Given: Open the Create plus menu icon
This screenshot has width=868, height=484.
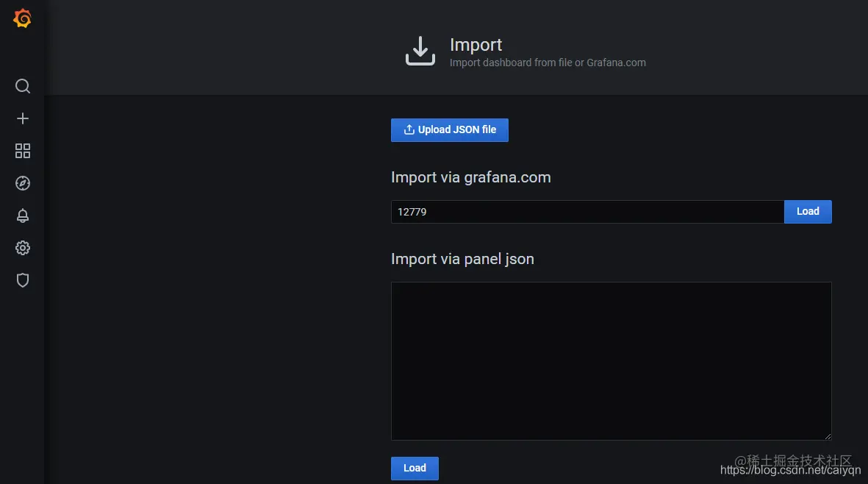Looking at the screenshot, I should point(23,118).
